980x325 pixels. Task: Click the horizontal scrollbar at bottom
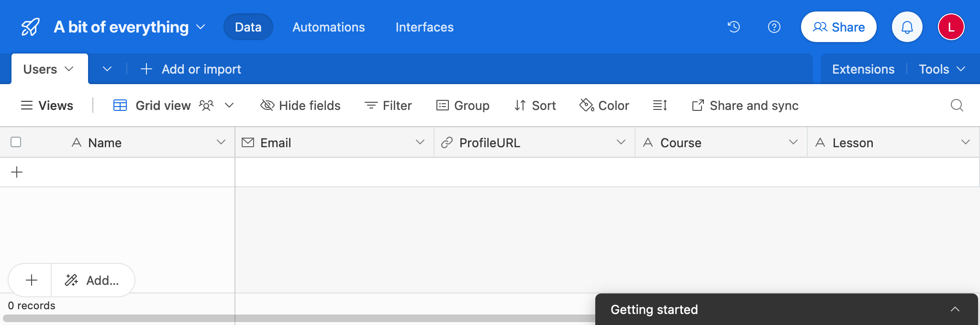[x=299, y=318]
